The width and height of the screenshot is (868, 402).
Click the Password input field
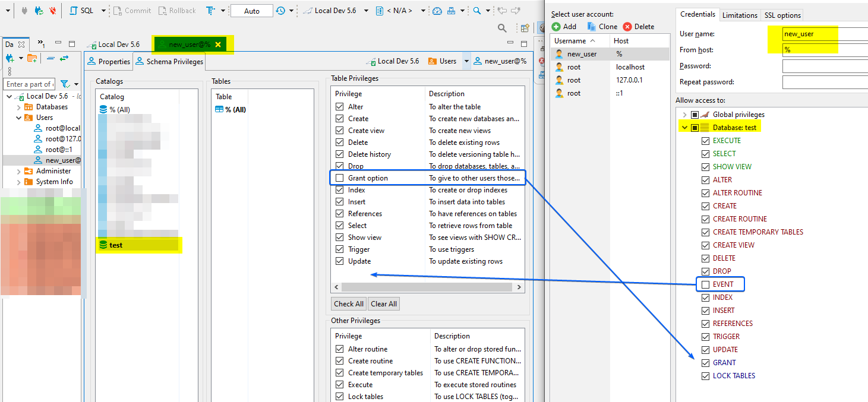(x=825, y=66)
